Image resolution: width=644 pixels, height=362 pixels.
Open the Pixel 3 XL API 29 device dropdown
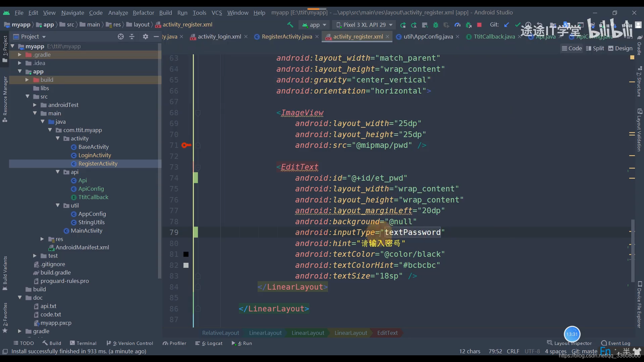click(x=364, y=25)
